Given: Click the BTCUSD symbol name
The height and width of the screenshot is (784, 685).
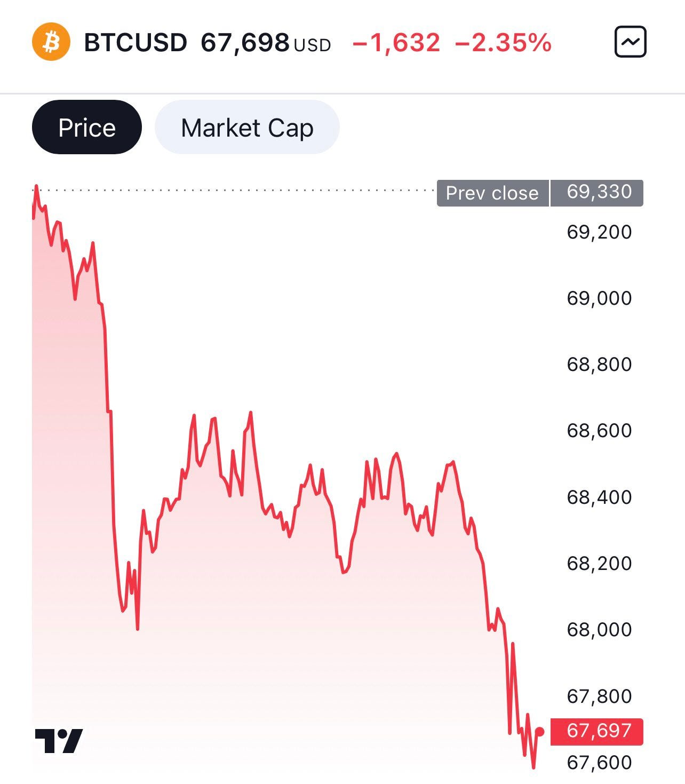Looking at the screenshot, I should (x=136, y=43).
